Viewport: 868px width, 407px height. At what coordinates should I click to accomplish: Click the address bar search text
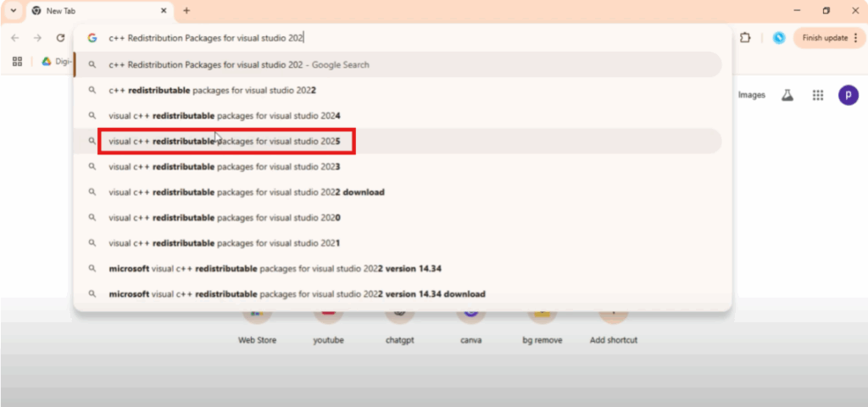click(206, 37)
